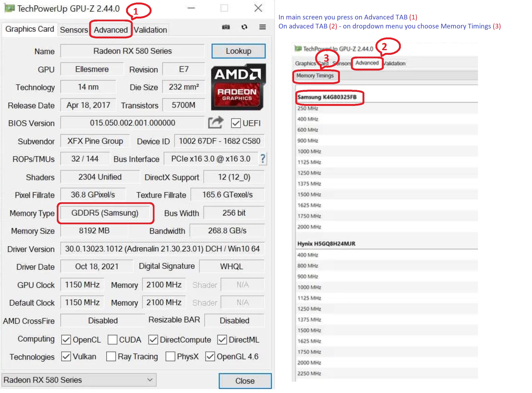Click the BIOS Version field

133,123
